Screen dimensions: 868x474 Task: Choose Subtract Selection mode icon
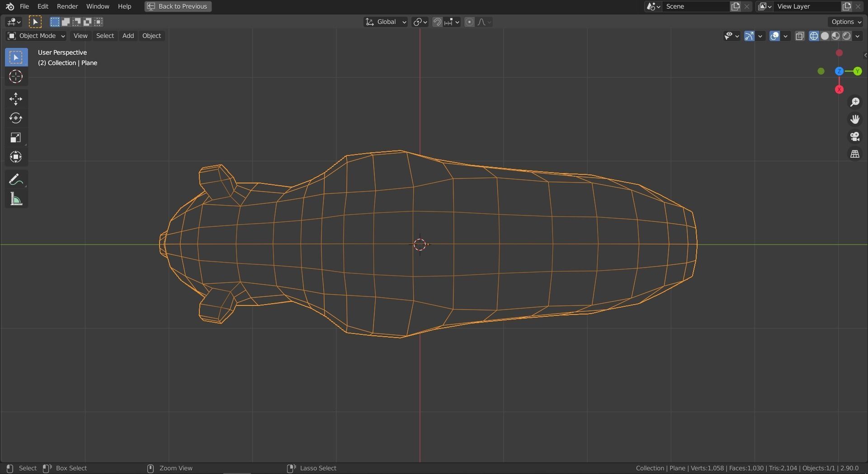coord(76,22)
